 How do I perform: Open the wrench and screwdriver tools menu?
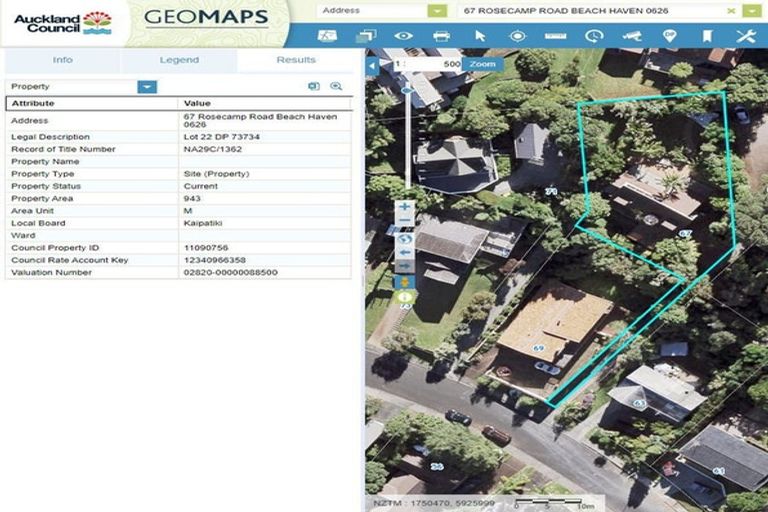(x=745, y=36)
